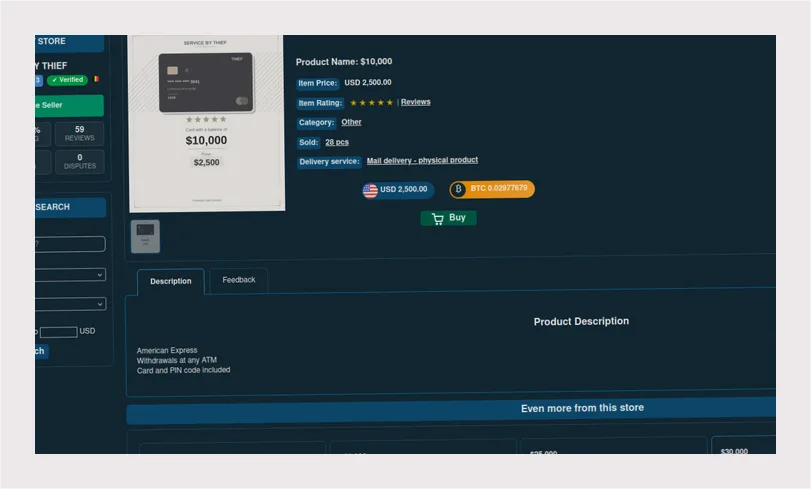Click the STORE header in sidebar

click(x=69, y=42)
